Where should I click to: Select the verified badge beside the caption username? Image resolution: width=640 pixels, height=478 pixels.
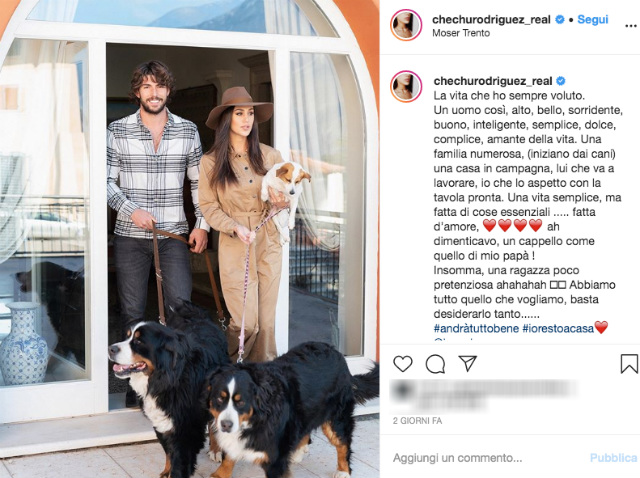click(x=561, y=81)
